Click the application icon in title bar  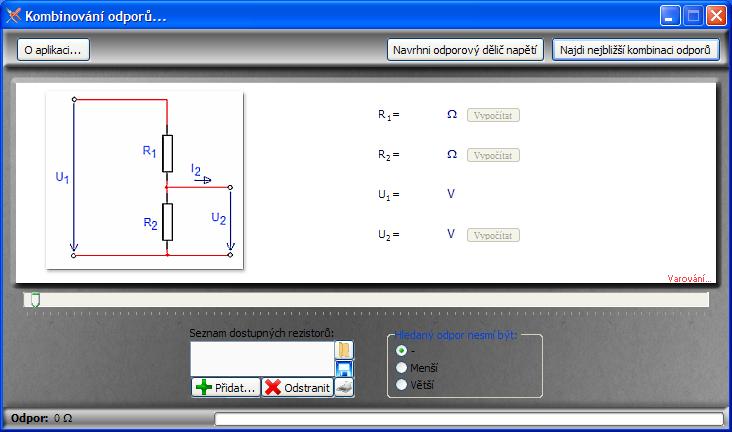tap(13, 16)
